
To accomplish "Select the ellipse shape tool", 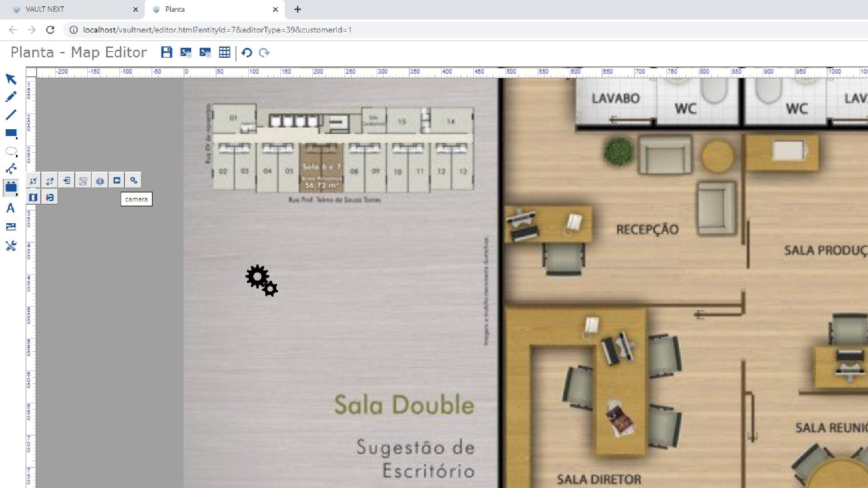I will (11, 151).
